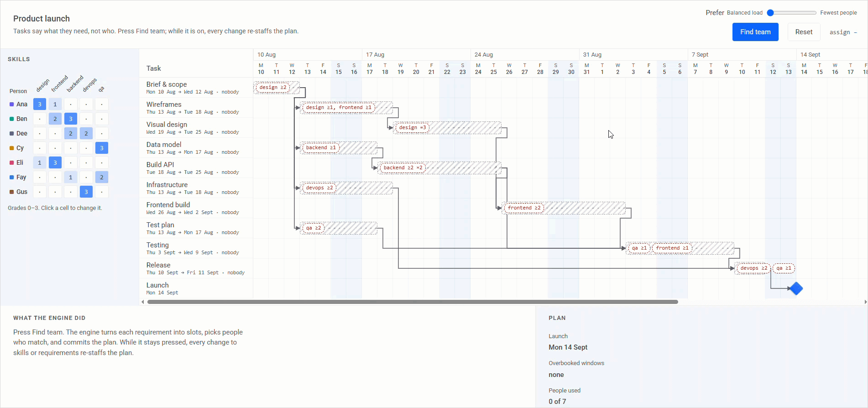The width and height of the screenshot is (868, 408).
Task: Change Gus's devops grade cell
Action: click(x=86, y=192)
